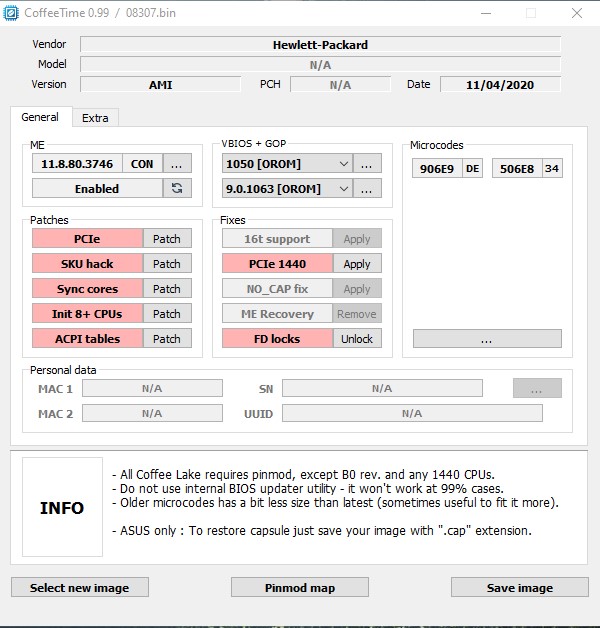Click the Save image button
The image size is (600, 628).
click(520, 587)
